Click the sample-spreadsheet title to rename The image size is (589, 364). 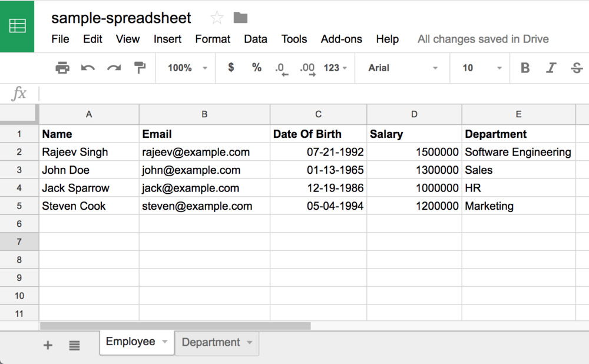coord(121,18)
